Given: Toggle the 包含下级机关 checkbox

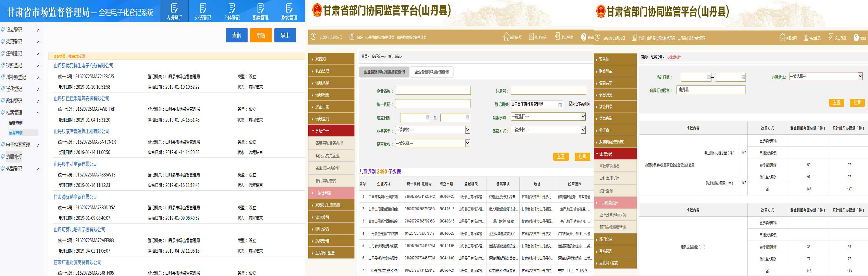Looking at the screenshot, I should (571, 104).
